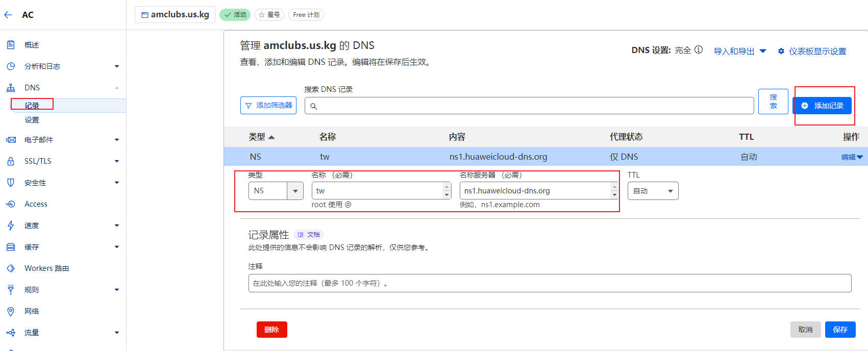Click the 安全性 shield icon

[x=11, y=183]
